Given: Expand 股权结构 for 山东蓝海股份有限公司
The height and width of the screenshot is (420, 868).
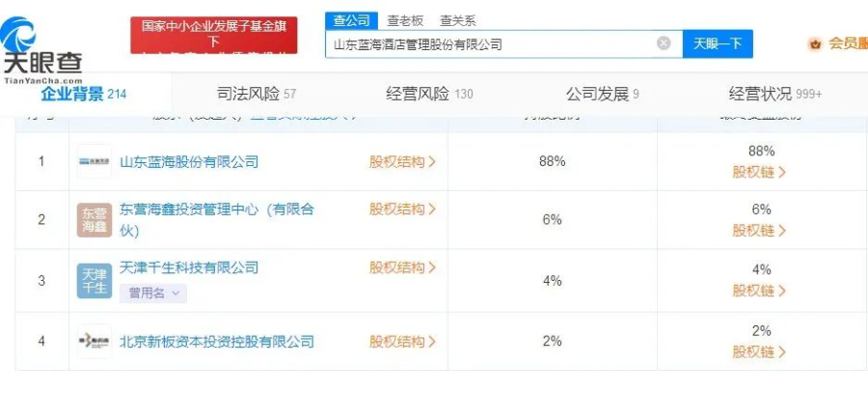Looking at the screenshot, I should (x=402, y=162).
